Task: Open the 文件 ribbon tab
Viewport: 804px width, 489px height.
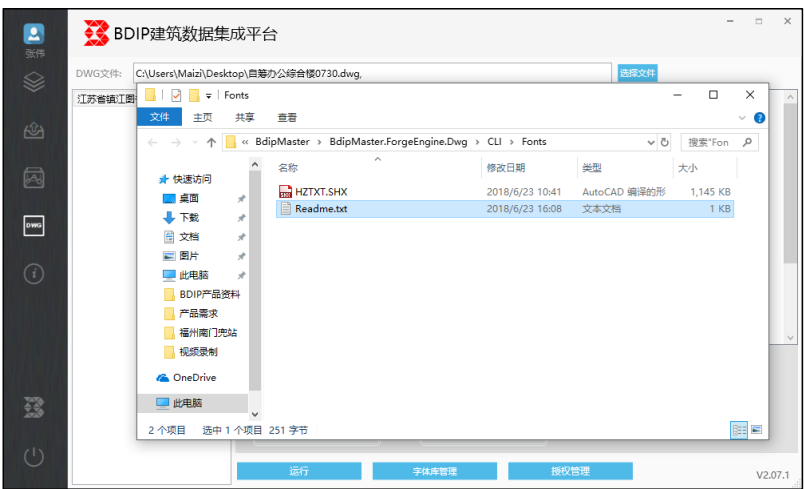Action: pos(159,117)
